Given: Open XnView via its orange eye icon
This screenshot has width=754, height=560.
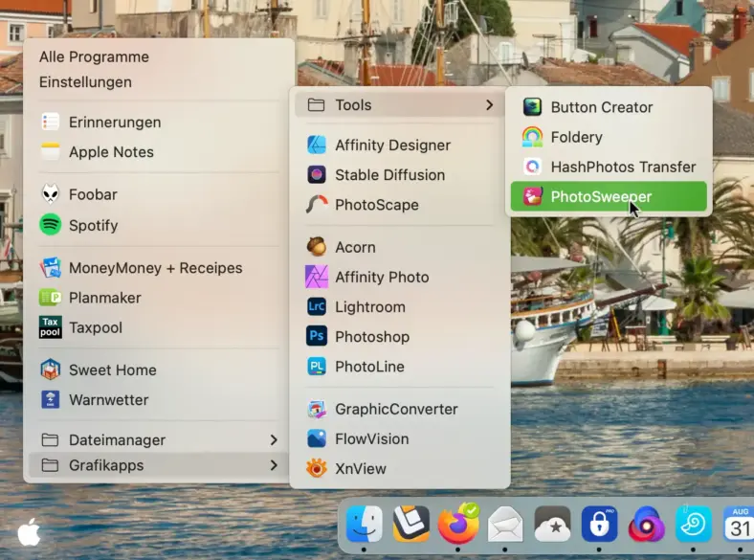Looking at the screenshot, I should click(317, 469).
